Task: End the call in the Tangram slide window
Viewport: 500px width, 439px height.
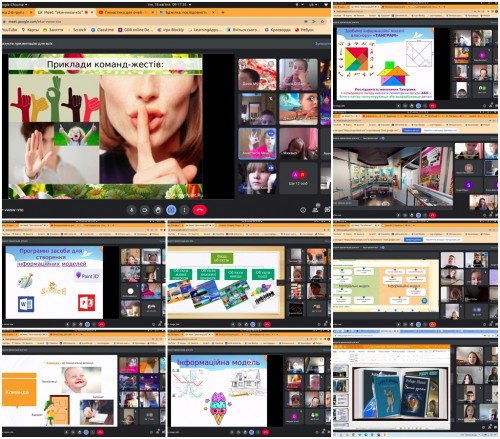Action: [x=432, y=105]
